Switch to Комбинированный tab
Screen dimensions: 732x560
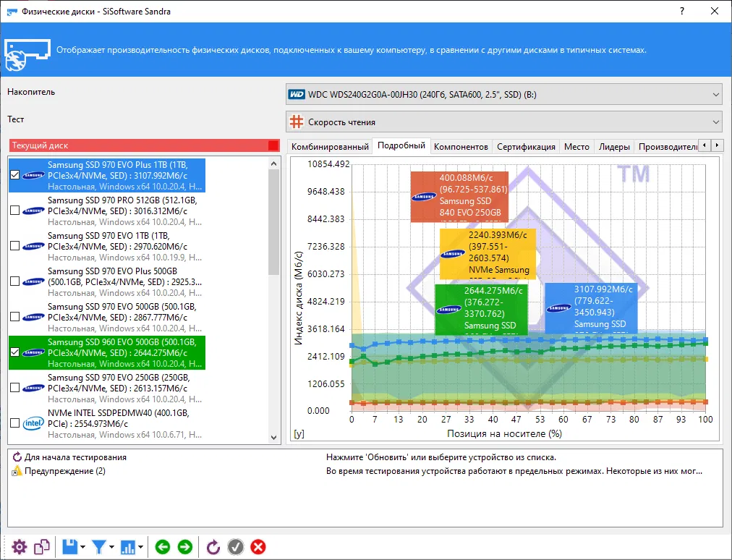coord(330,147)
